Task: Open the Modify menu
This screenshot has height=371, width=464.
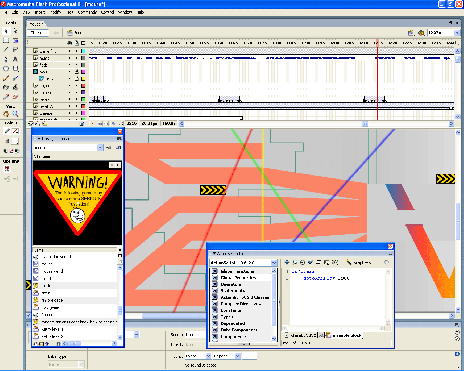Action: click(55, 12)
